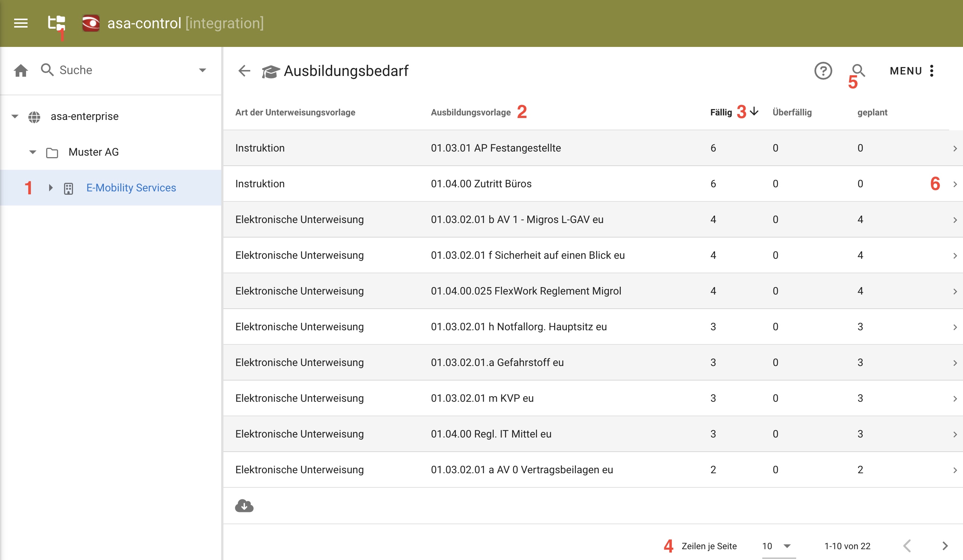
Task: Sort by Ausbildungsvorlage column header
Action: [470, 112]
